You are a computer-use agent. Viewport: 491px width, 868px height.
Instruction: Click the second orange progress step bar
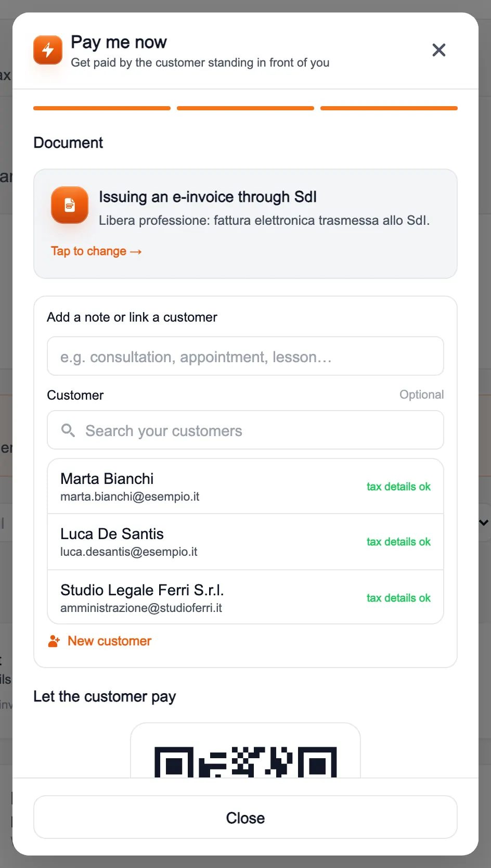pos(245,108)
